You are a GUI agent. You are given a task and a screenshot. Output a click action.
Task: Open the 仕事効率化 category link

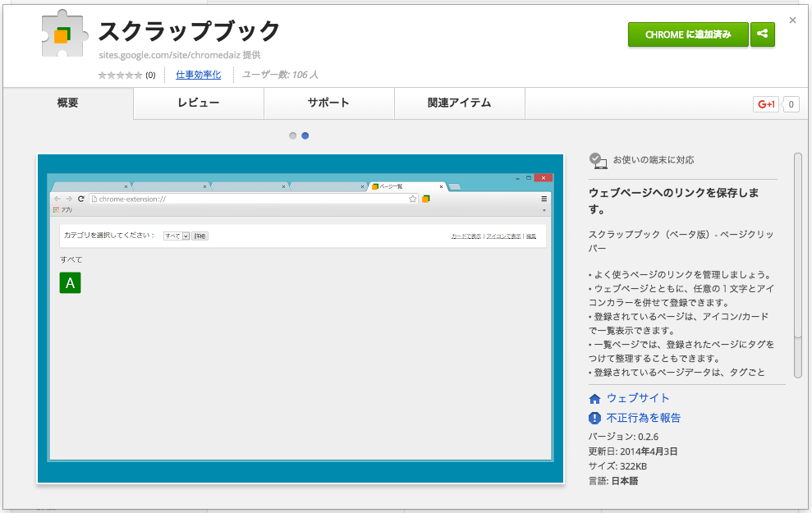click(x=199, y=75)
